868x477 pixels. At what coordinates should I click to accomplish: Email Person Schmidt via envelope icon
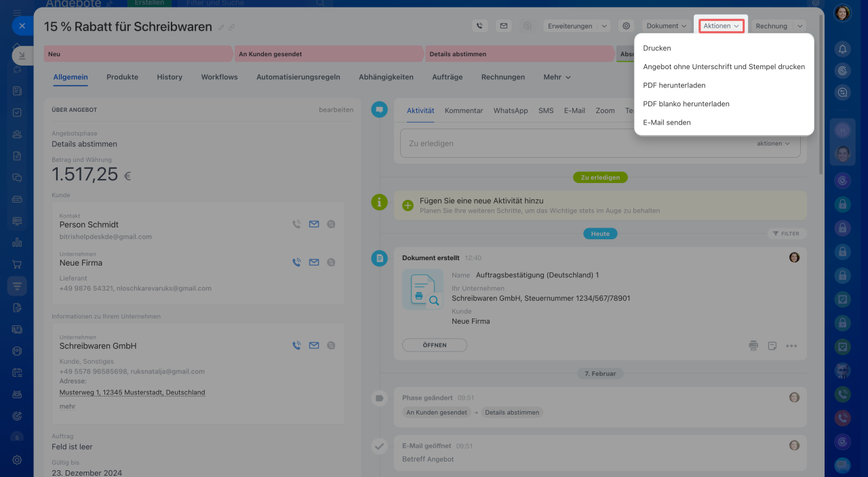click(x=314, y=224)
